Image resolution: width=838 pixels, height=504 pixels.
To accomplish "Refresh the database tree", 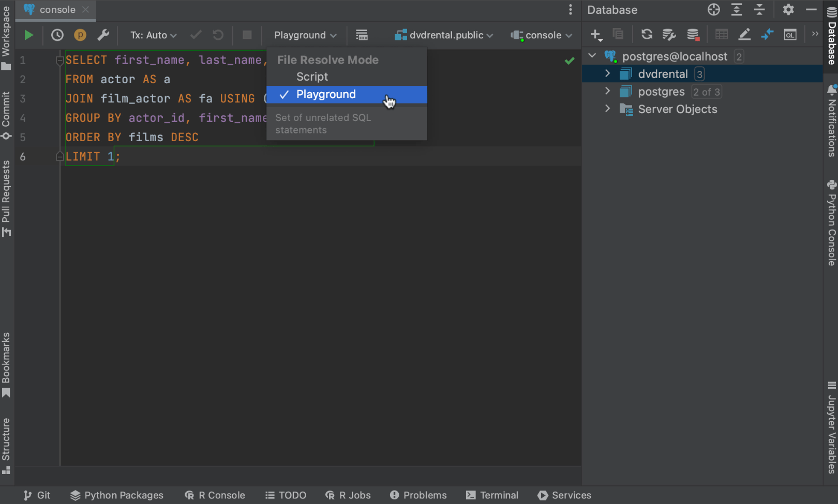I will coord(647,35).
